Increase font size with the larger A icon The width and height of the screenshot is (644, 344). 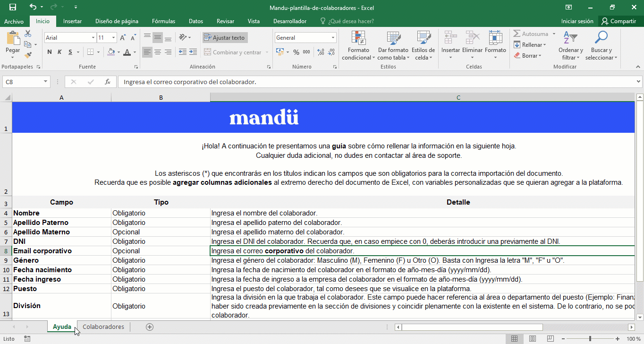(123, 37)
